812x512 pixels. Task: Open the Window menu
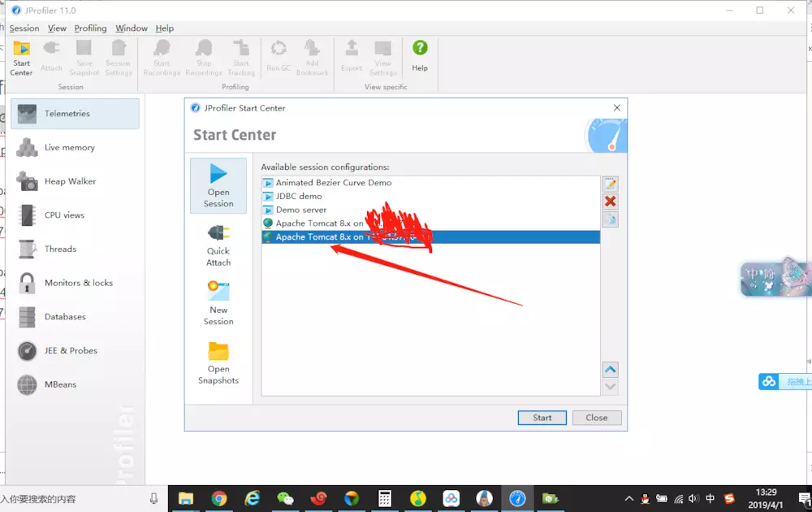[x=132, y=28]
